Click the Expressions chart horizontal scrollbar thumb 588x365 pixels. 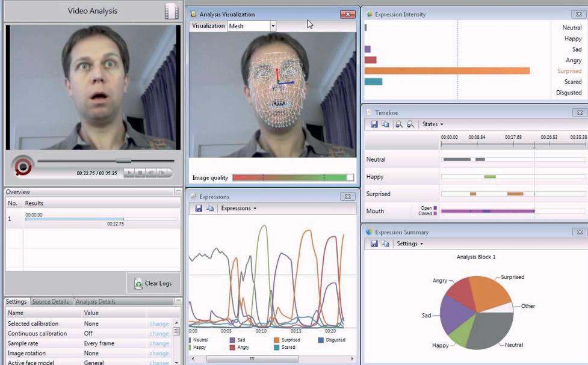click(x=252, y=358)
